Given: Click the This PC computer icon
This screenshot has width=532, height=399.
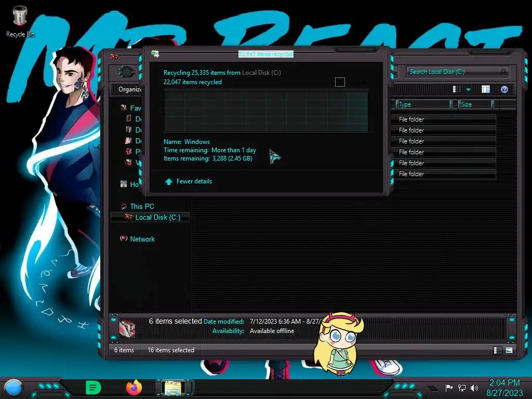Looking at the screenshot, I should pos(124,206).
